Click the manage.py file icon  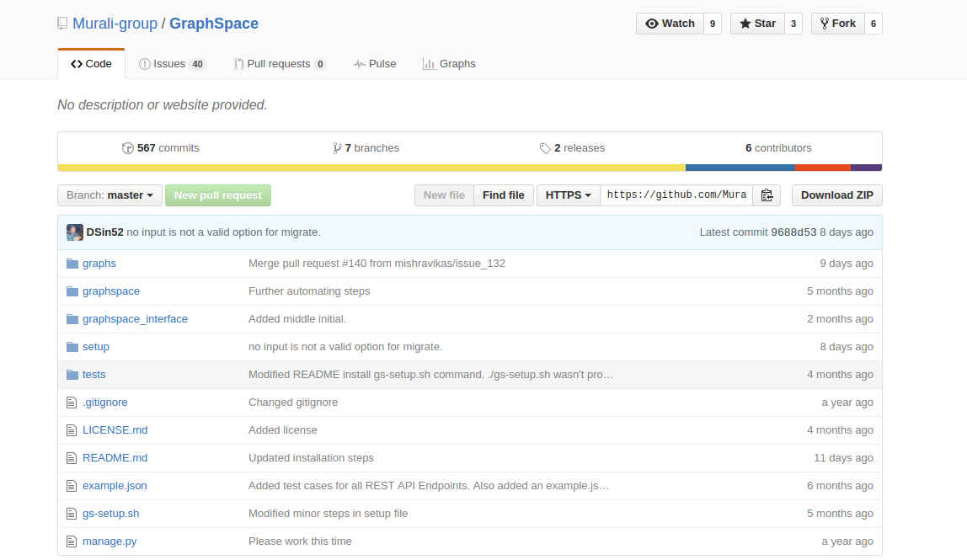point(72,541)
